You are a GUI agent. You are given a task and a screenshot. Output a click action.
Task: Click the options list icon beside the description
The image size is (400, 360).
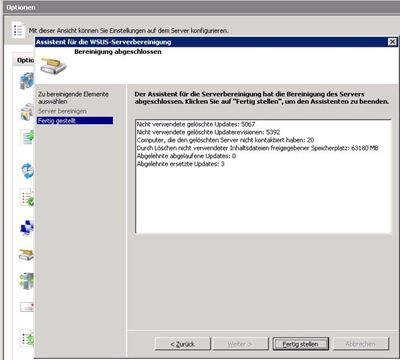click(18, 30)
